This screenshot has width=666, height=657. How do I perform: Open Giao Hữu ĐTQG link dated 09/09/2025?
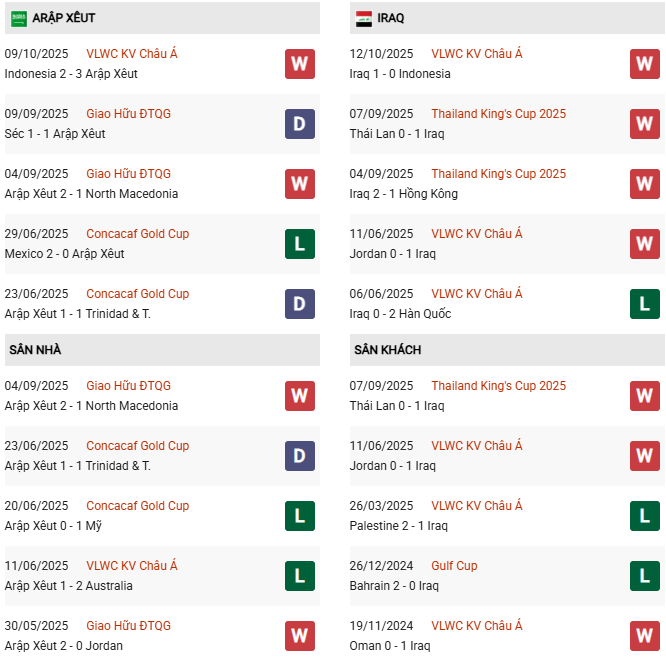129,114
